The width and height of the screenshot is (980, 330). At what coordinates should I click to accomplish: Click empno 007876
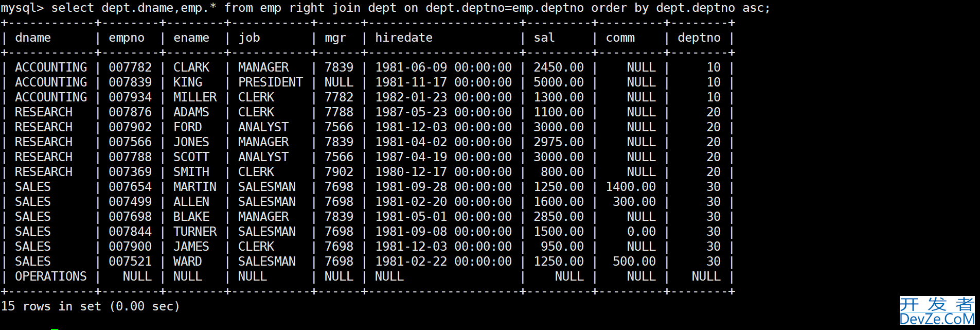(x=130, y=112)
